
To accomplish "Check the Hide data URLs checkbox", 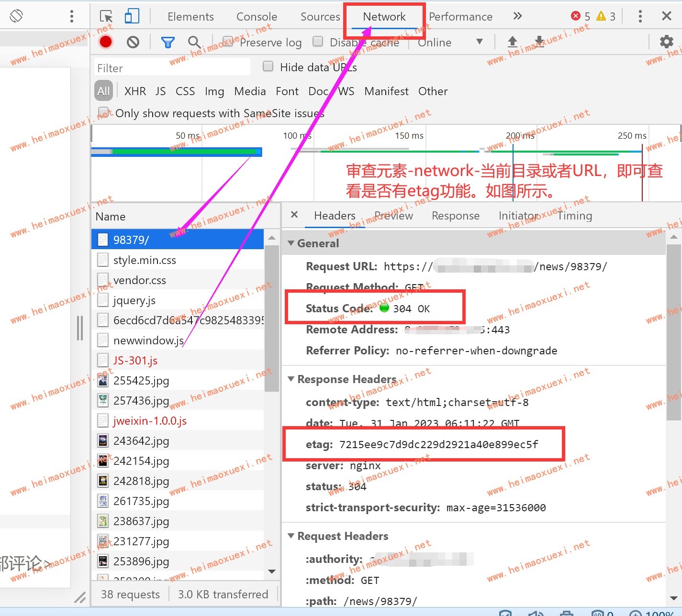I will coord(268,66).
